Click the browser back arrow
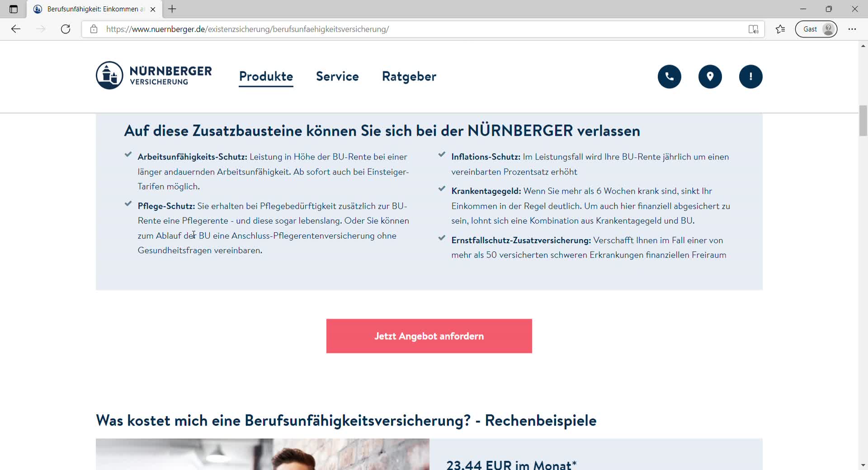868x470 pixels. tap(16, 29)
